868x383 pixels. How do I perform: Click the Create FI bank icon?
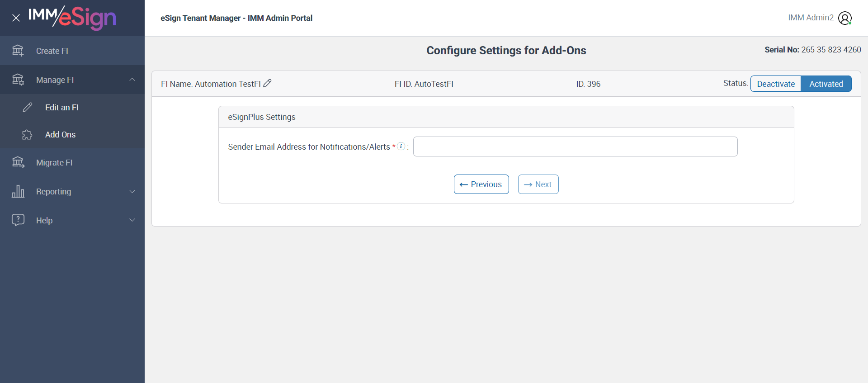point(18,51)
